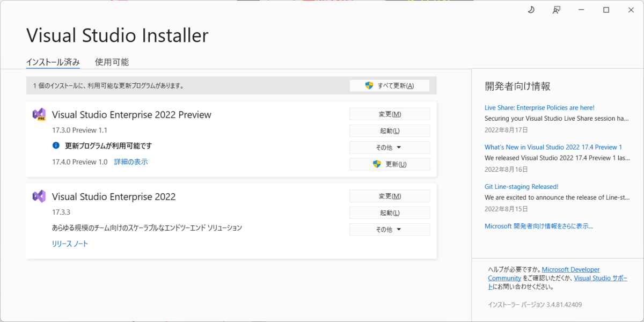
Task: Click the blue info icon beside update notice
Action: click(56, 145)
